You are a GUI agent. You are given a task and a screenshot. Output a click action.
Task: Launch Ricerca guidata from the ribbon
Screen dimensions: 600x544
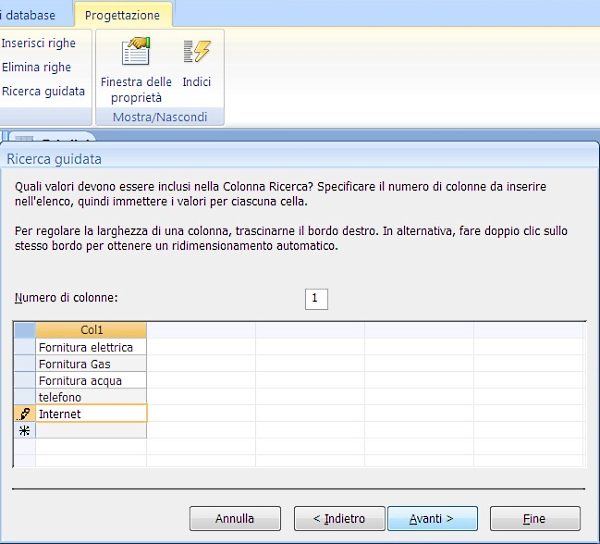(43, 92)
